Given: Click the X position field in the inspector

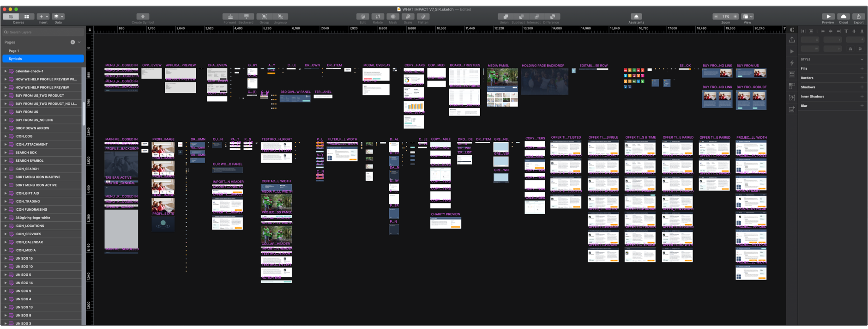Looking at the screenshot, I should click(810, 40).
